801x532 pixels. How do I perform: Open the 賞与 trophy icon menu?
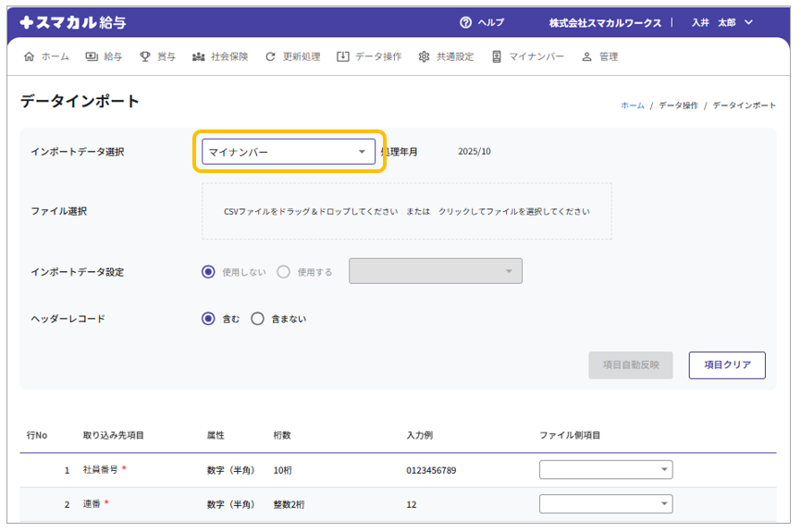pyautogui.click(x=145, y=56)
